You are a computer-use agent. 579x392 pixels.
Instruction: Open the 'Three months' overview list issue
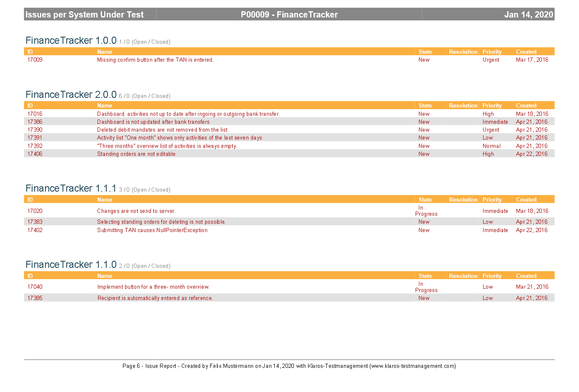[167, 146]
